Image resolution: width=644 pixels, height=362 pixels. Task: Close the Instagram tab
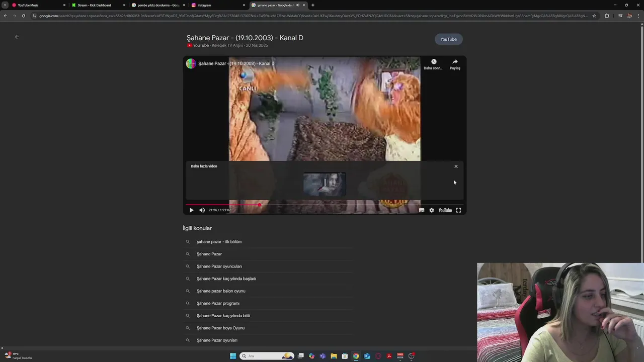244,5
